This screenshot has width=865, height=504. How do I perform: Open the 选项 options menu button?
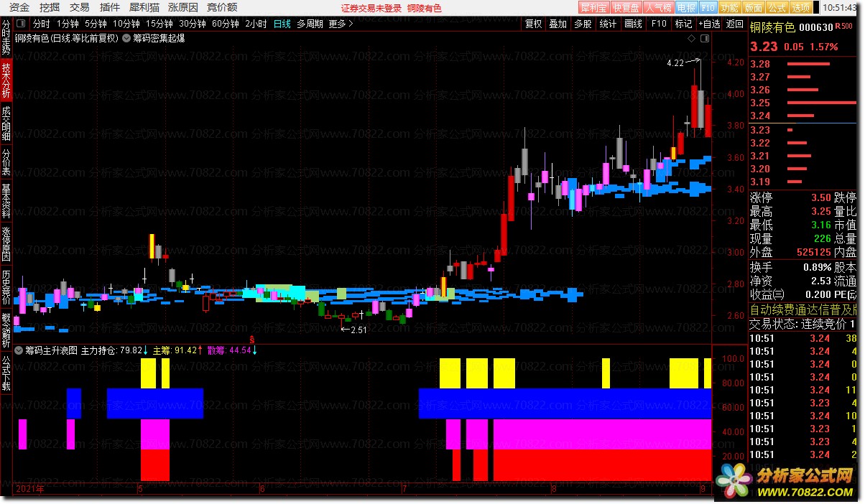[801, 8]
